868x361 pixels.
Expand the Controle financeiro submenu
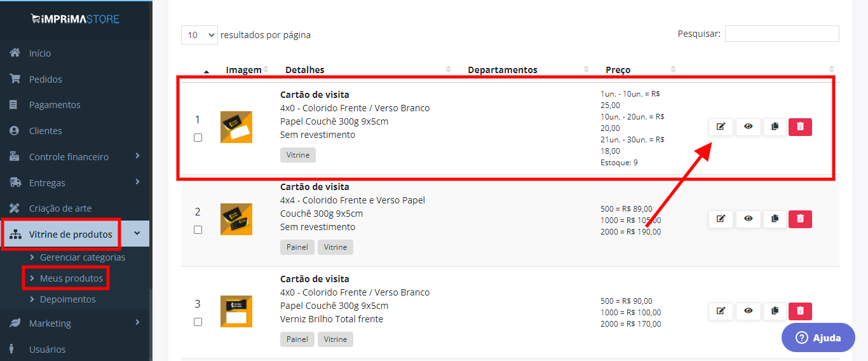tap(138, 156)
